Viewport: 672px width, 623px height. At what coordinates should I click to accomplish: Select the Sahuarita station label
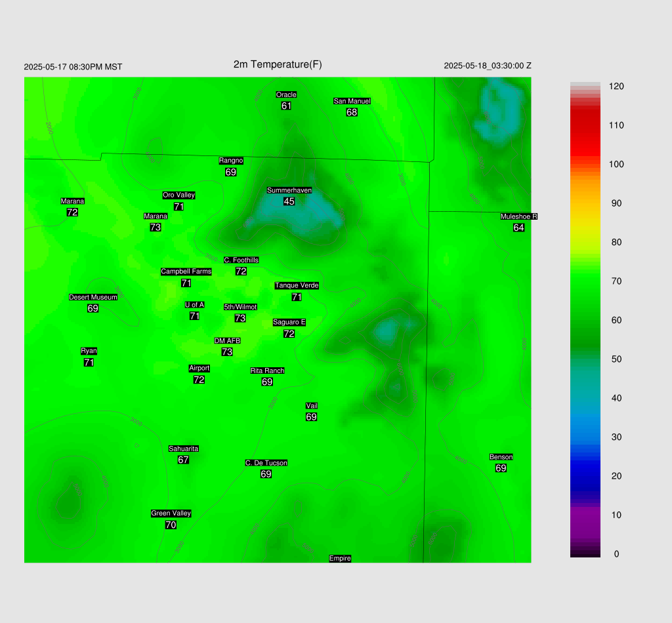tap(184, 449)
